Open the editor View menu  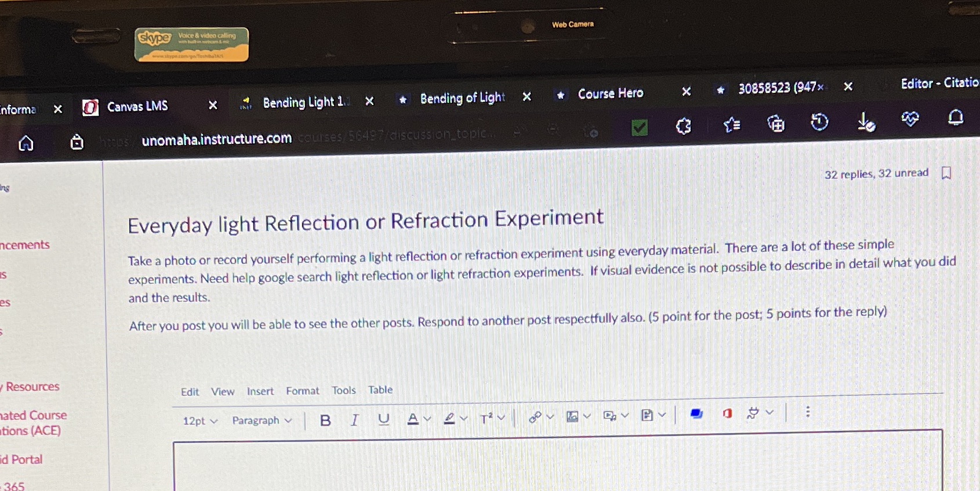click(223, 392)
